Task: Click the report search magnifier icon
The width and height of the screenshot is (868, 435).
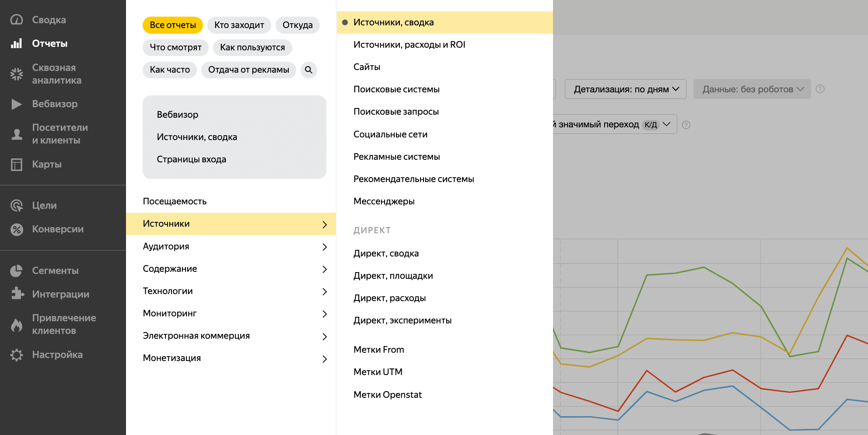Action: coord(308,70)
